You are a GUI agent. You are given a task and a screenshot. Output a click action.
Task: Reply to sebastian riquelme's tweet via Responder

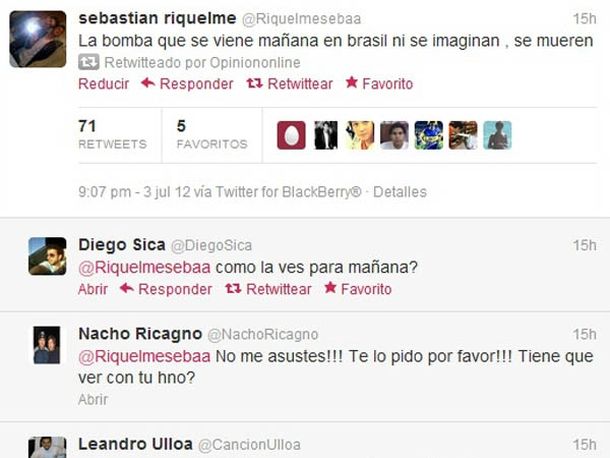tap(187, 84)
